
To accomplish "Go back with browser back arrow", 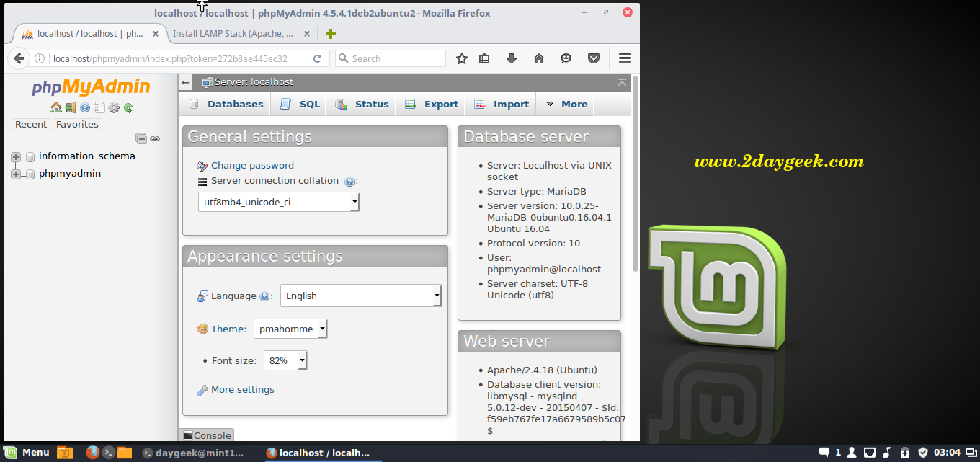I will pyautogui.click(x=19, y=58).
